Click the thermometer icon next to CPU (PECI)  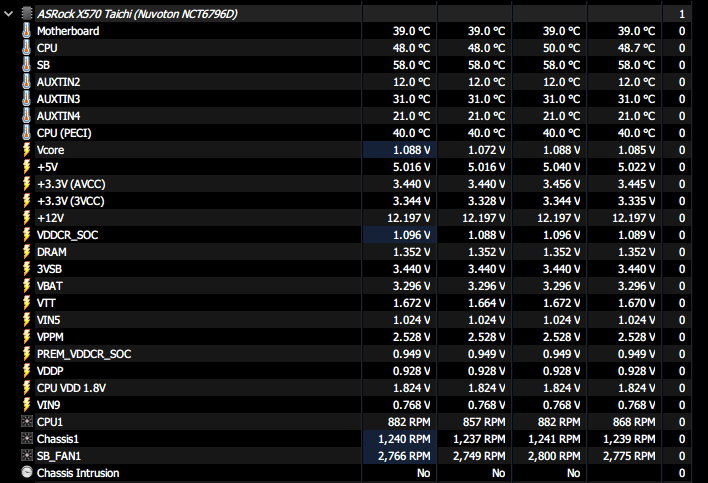pos(27,133)
